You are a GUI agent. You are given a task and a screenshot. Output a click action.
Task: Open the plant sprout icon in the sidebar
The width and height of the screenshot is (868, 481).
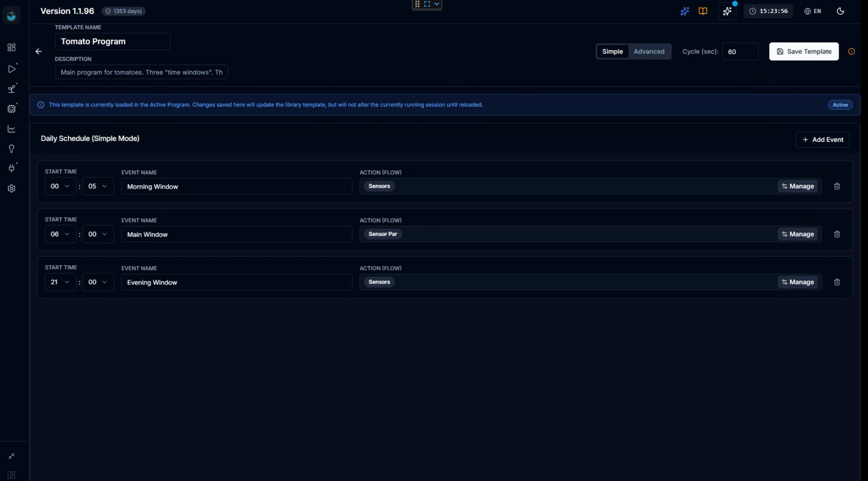tap(12, 89)
